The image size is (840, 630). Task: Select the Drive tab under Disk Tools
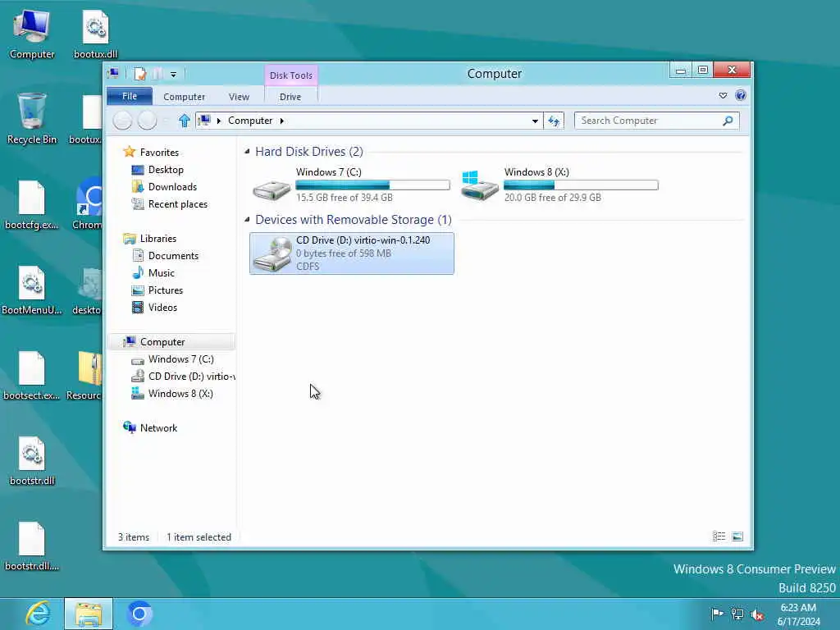coord(290,97)
